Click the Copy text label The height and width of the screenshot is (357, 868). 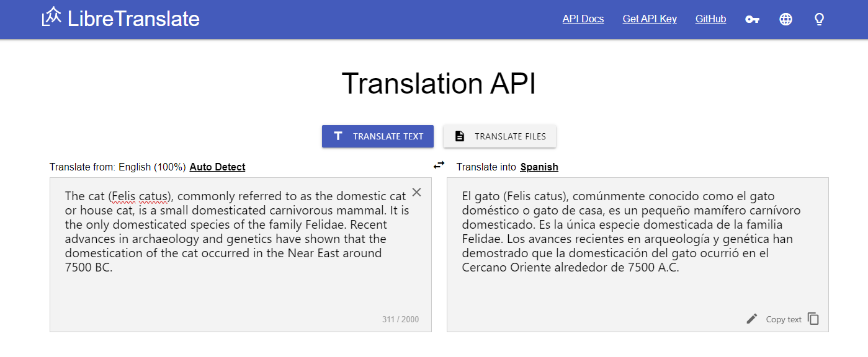(784, 319)
